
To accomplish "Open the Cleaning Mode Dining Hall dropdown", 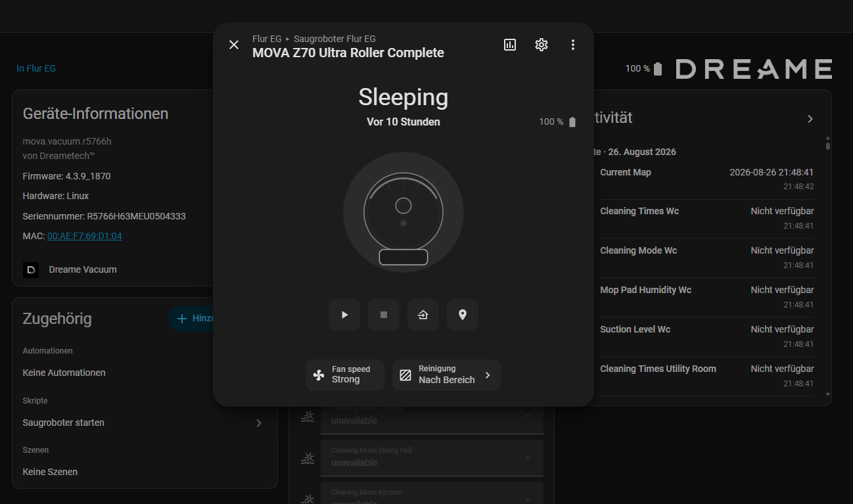I will (x=432, y=457).
